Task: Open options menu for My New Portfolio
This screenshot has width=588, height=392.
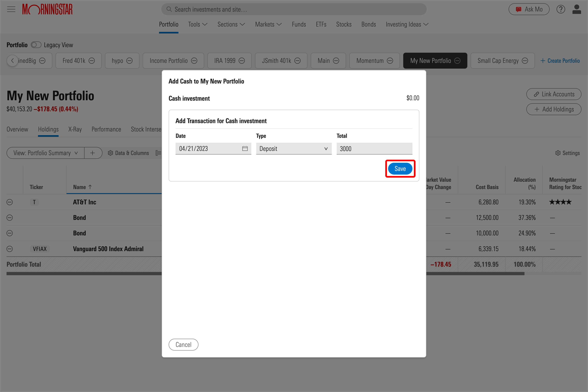Action: (x=457, y=61)
